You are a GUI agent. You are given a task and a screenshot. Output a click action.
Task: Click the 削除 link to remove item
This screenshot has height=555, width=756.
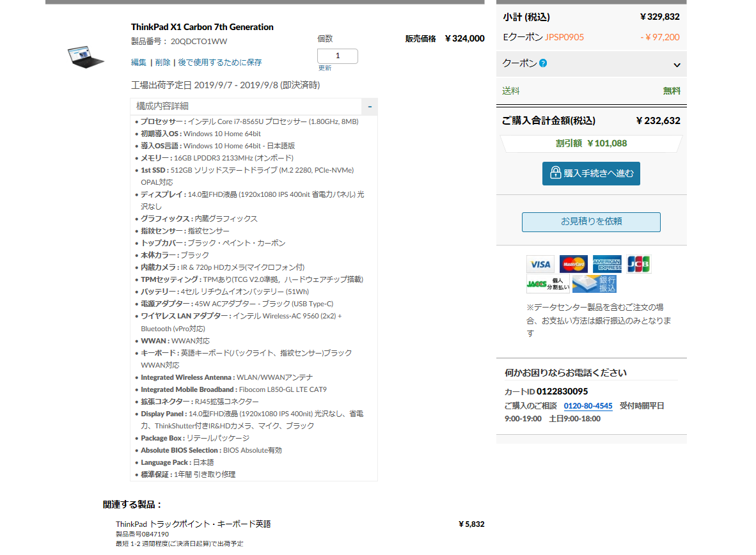click(163, 62)
